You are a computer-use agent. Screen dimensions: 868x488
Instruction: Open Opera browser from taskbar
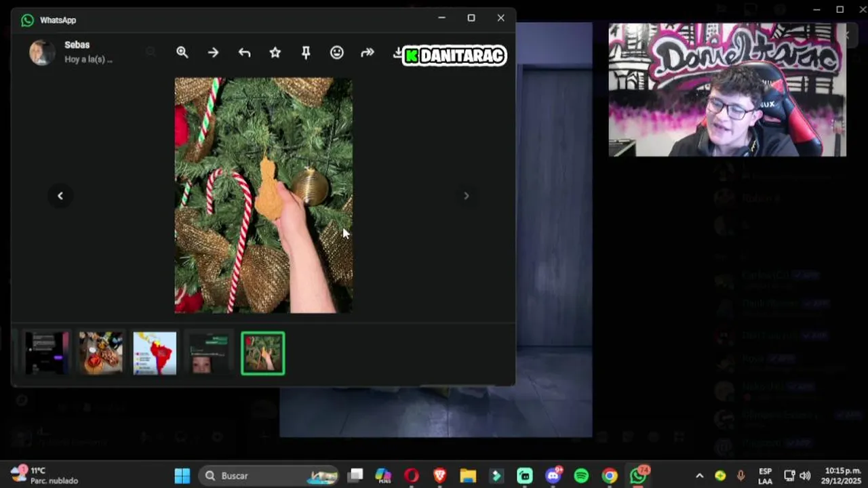pos(412,476)
